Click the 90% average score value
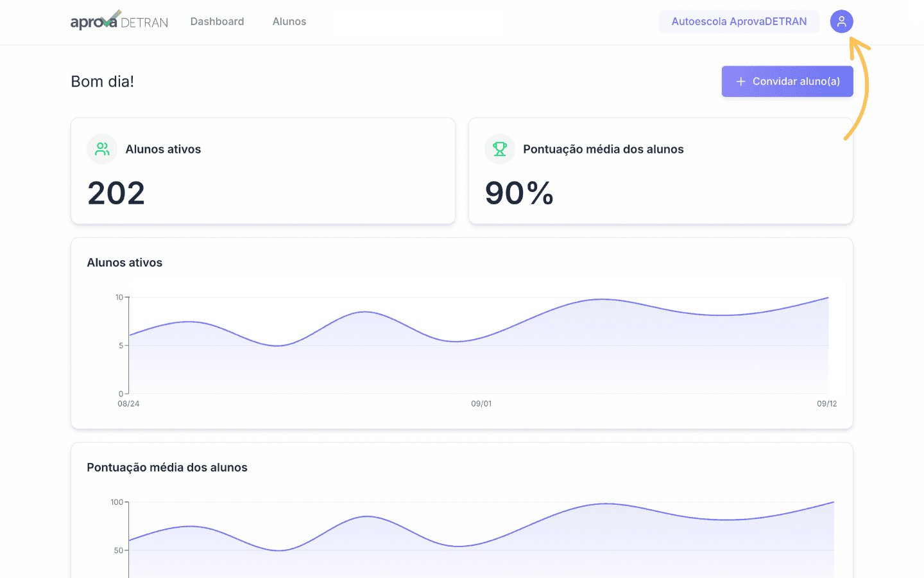The height and width of the screenshot is (578, 924). [x=519, y=193]
